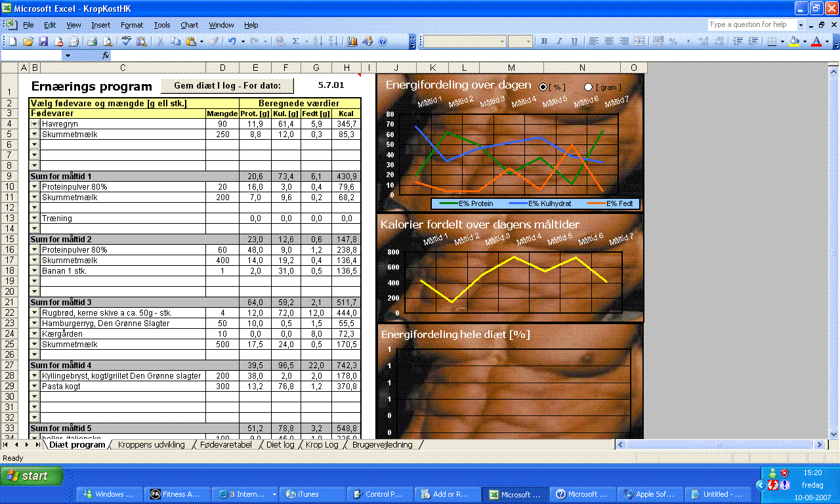
Task: Click the Cut scissors icon
Action: (x=160, y=41)
